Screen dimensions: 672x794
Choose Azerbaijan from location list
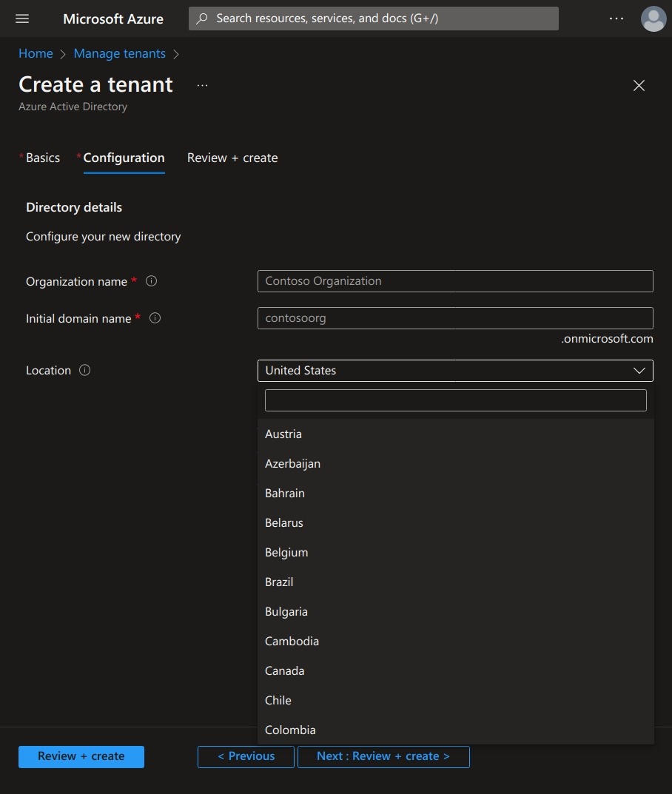[456, 464]
